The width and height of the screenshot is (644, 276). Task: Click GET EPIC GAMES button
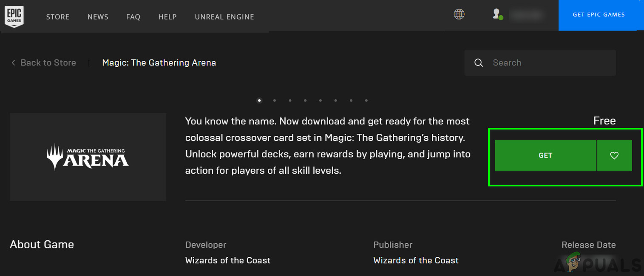pos(599,15)
